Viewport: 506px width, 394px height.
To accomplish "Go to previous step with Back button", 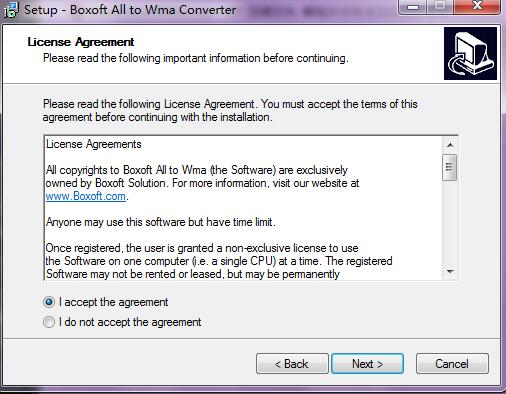I will [x=292, y=364].
